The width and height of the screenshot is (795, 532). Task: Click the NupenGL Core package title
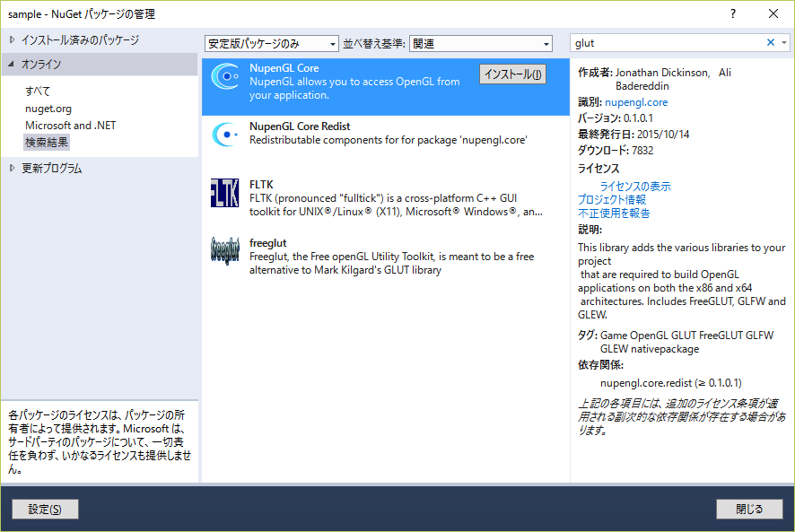(284, 68)
